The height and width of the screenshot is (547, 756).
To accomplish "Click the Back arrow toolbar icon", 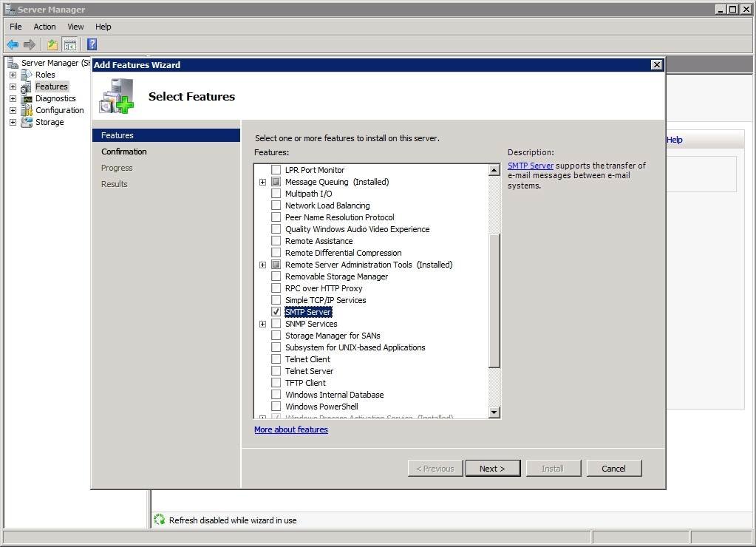I will pyautogui.click(x=13, y=45).
